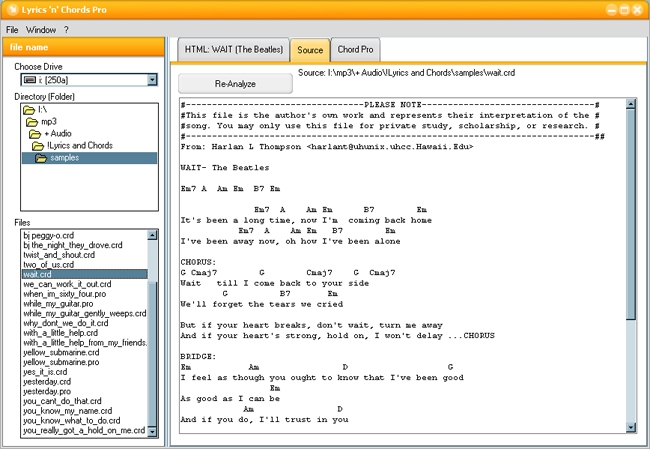Click the Lyrics 'n' Chords Pro app icon
650x449 pixels.
coord(13,10)
